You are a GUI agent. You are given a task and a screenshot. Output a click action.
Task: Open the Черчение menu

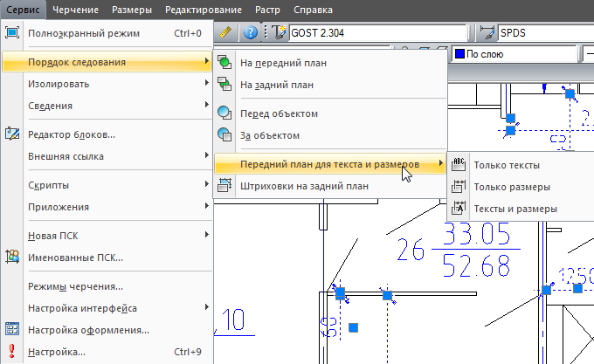pyautogui.click(x=75, y=10)
